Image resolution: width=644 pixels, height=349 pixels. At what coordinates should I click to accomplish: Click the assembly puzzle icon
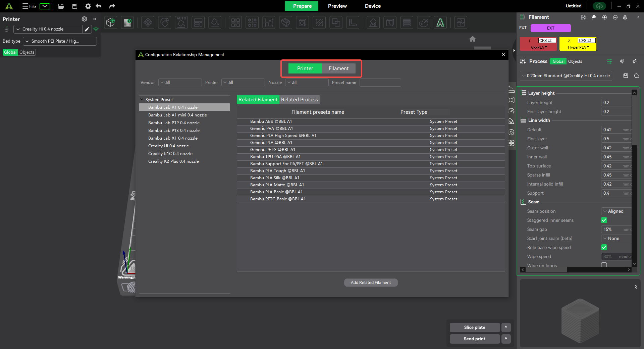461,22
